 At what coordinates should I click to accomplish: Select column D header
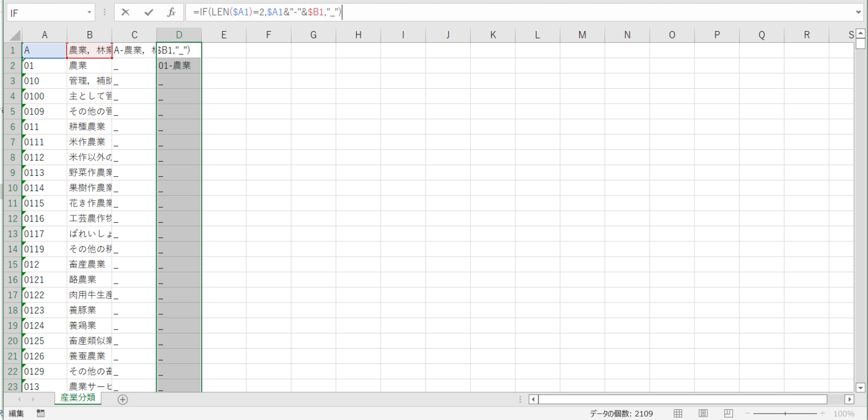(179, 35)
